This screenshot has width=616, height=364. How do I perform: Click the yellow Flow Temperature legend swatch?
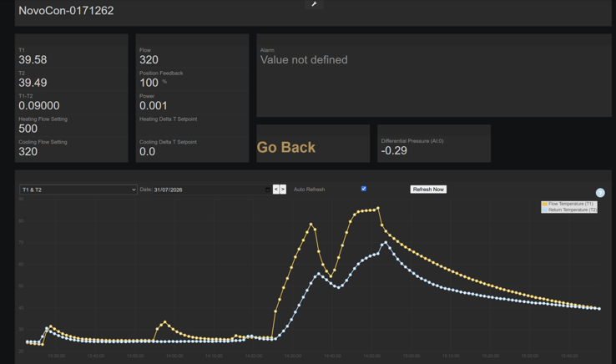click(544, 204)
